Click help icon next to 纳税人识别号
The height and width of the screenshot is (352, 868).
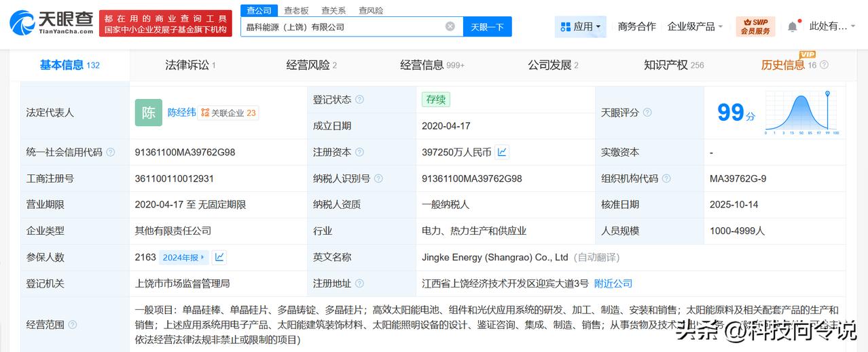click(378, 179)
